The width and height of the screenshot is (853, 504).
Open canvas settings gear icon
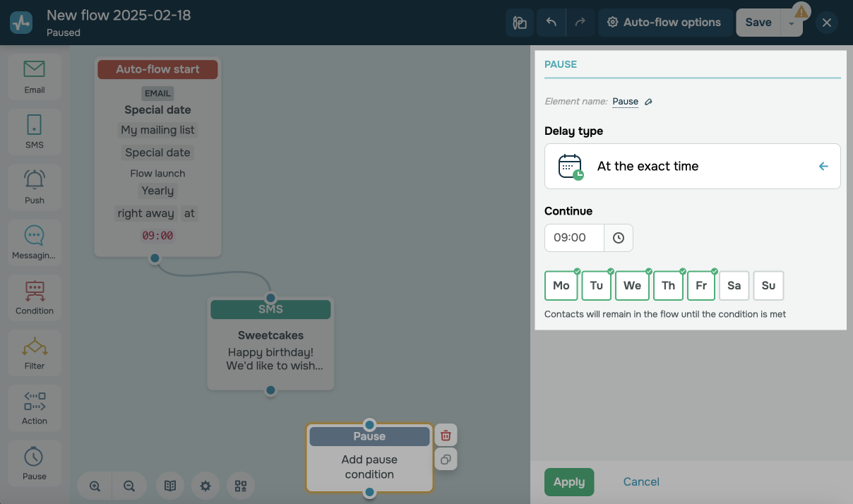[x=205, y=486]
